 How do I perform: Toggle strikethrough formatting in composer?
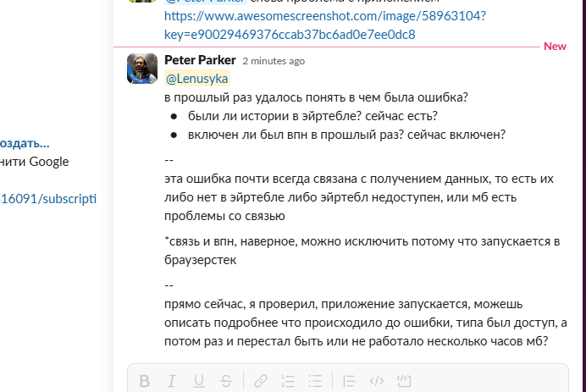click(x=225, y=380)
